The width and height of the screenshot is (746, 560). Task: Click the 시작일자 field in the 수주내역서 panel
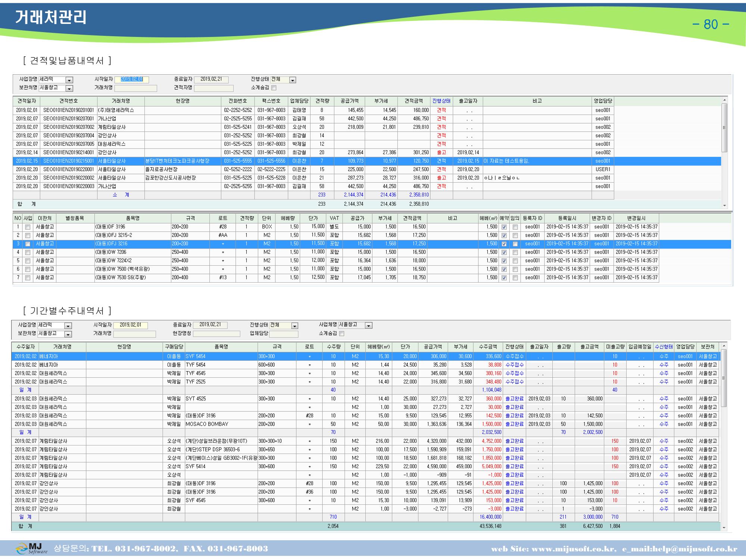coord(131,325)
